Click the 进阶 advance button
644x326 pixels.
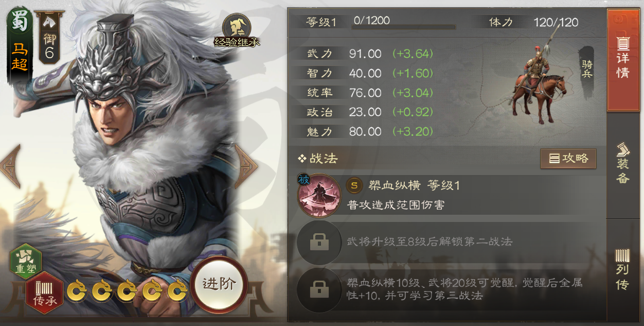(219, 284)
